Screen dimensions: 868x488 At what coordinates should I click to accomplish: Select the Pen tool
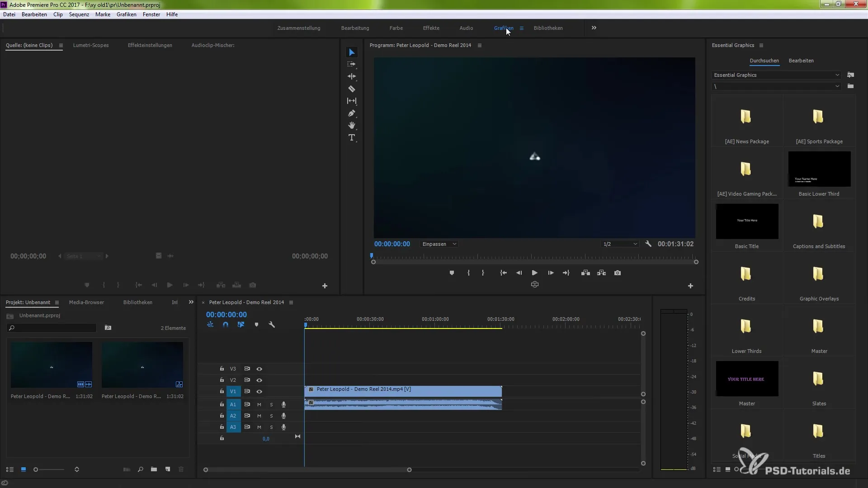pos(352,113)
